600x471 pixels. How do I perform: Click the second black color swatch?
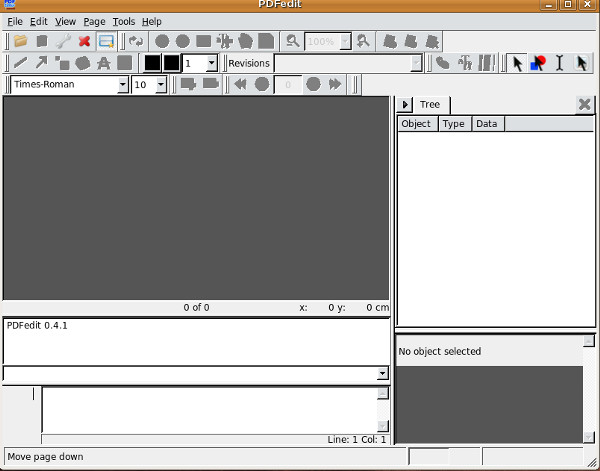[x=171, y=63]
